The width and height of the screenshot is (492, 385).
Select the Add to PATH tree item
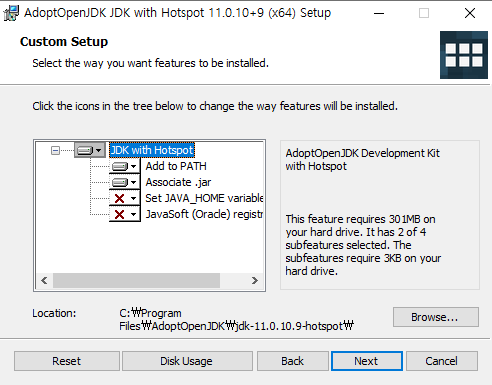[176, 166]
